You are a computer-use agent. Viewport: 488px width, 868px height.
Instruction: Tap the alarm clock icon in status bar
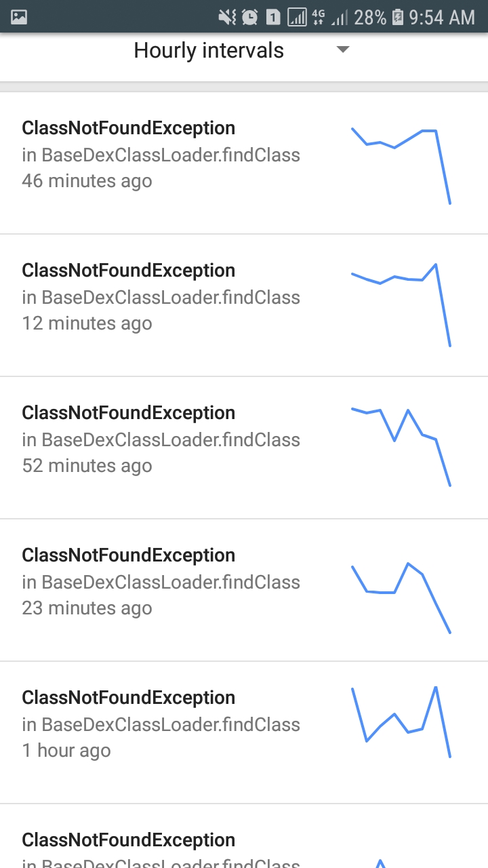coord(249,17)
